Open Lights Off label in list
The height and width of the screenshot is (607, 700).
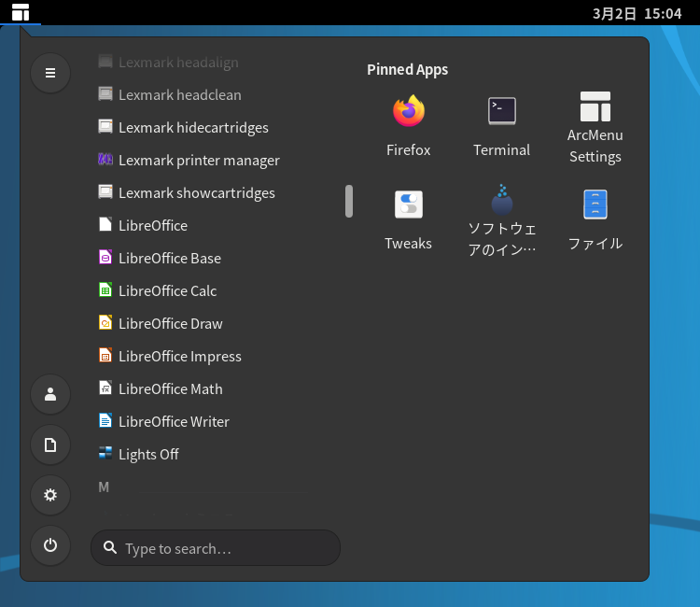(x=148, y=454)
